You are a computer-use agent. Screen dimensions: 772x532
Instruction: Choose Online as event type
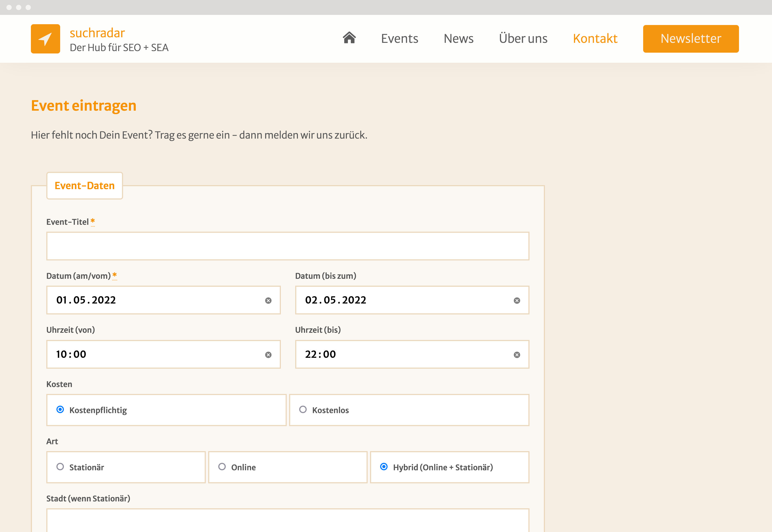(222, 467)
